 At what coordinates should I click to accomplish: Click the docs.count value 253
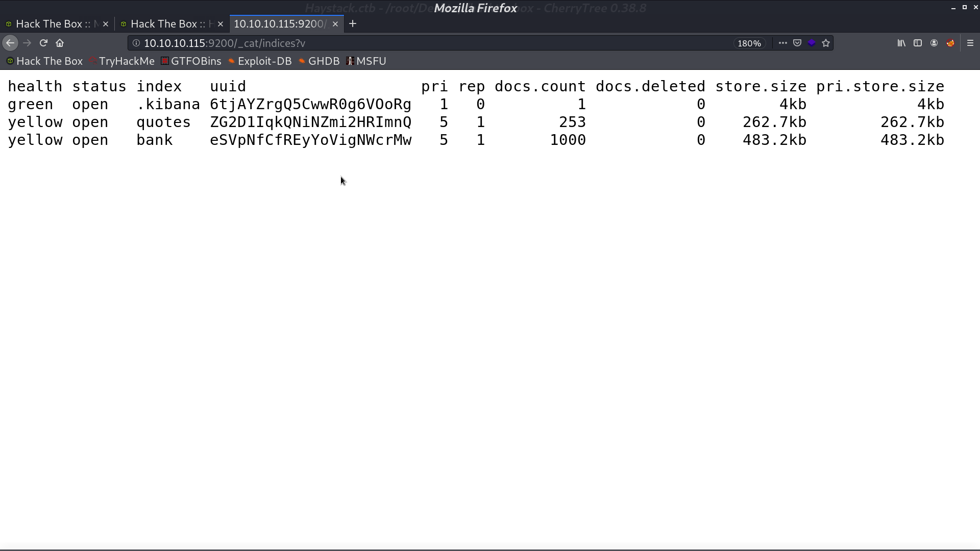coord(572,122)
